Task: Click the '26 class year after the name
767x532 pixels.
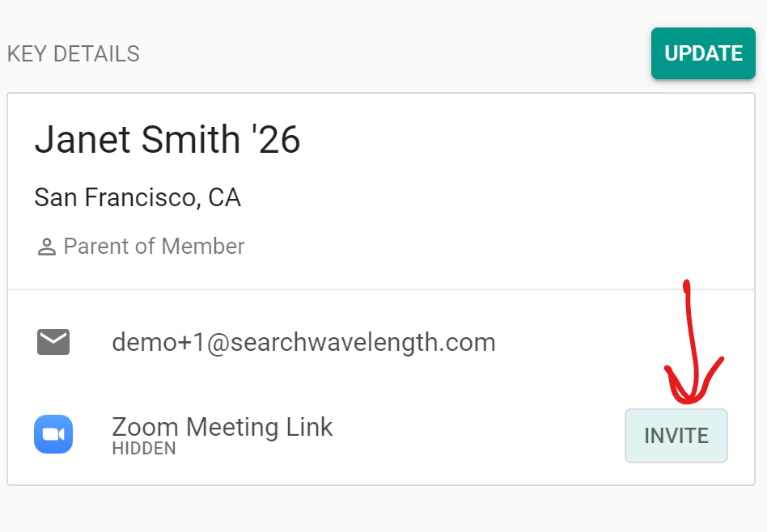Action: point(276,140)
